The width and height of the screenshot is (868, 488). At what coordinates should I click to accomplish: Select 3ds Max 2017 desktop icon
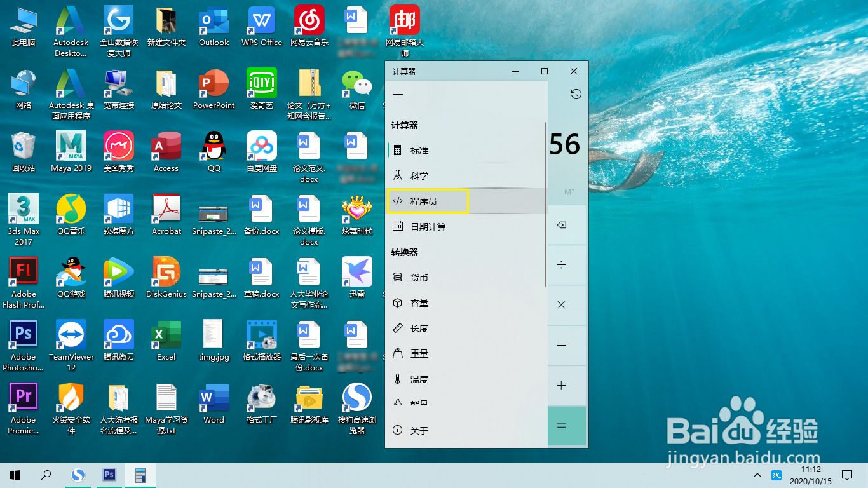[x=24, y=220]
